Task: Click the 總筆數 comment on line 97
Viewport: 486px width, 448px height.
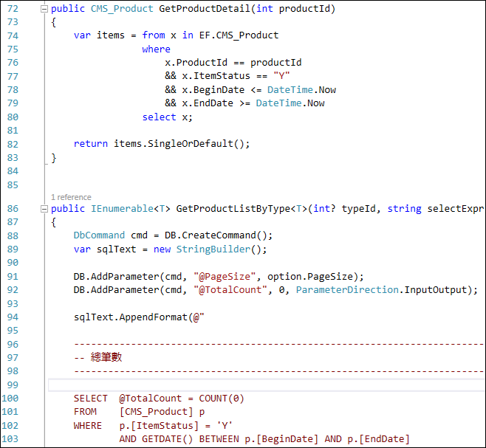Action: click(x=106, y=357)
